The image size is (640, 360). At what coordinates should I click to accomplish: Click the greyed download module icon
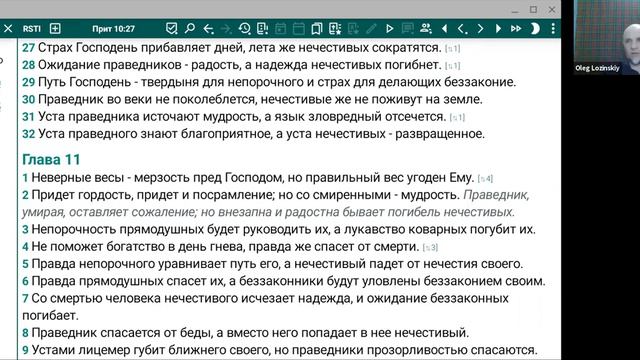pyautogui.click(x=353, y=29)
